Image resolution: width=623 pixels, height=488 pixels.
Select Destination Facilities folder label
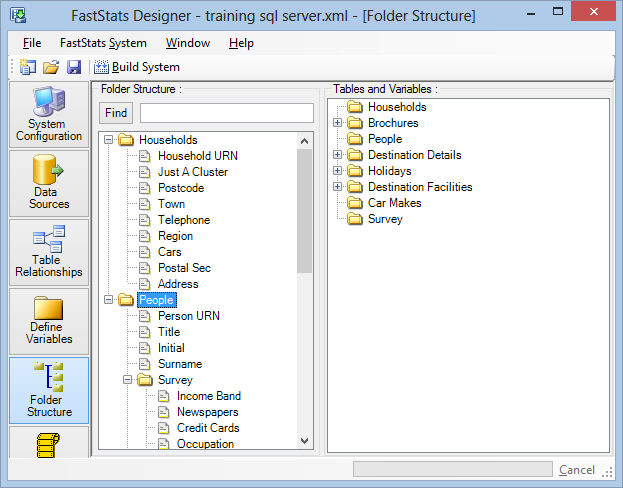coord(420,187)
